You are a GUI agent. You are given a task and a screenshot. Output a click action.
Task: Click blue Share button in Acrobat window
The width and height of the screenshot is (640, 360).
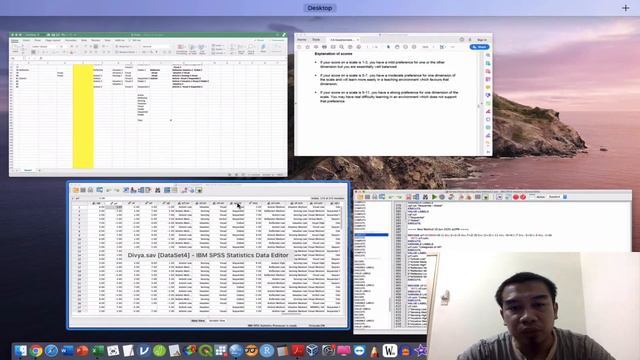(x=480, y=47)
